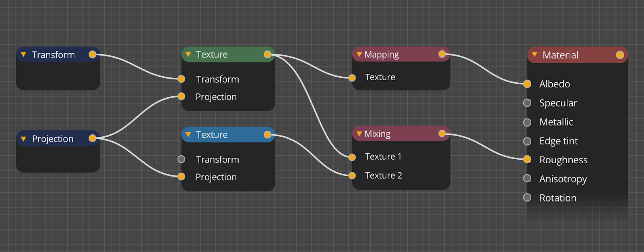The width and height of the screenshot is (644, 252).
Task: Click the Material node output socket
Action: click(x=620, y=55)
